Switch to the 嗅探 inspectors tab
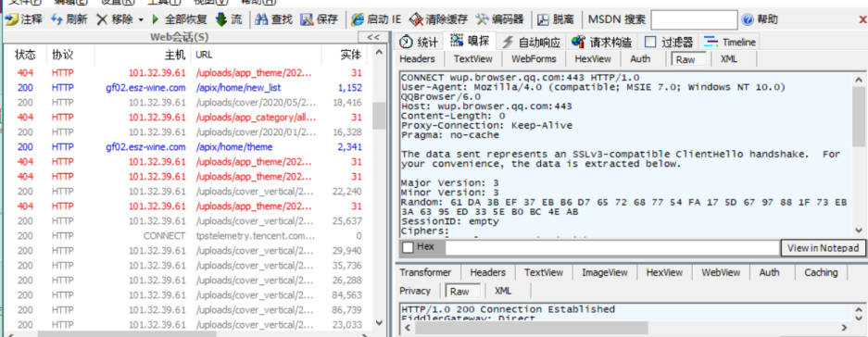Viewport: 868px width, 337px height. click(x=470, y=41)
